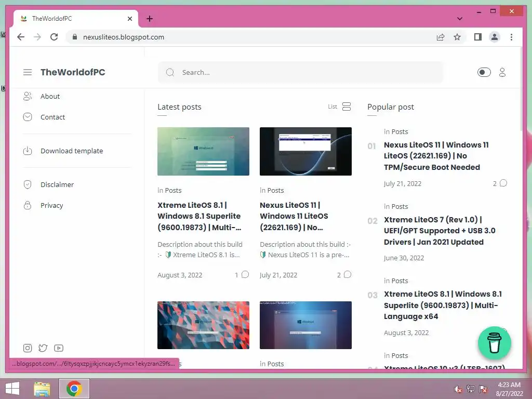The width and height of the screenshot is (532, 399).
Task: Click the Disclaimer shield icon
Action: click(28, 184)
